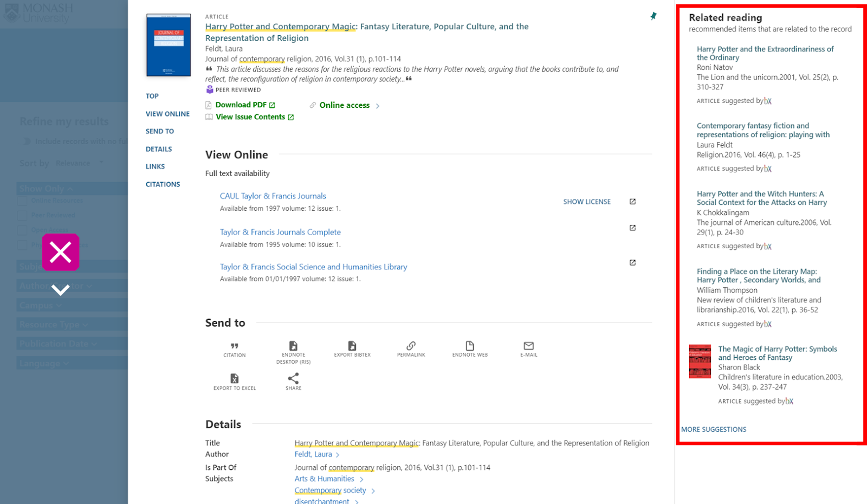
Task: Click the PEER REVIEWED badge icon
Action: [x=210, y=89]
